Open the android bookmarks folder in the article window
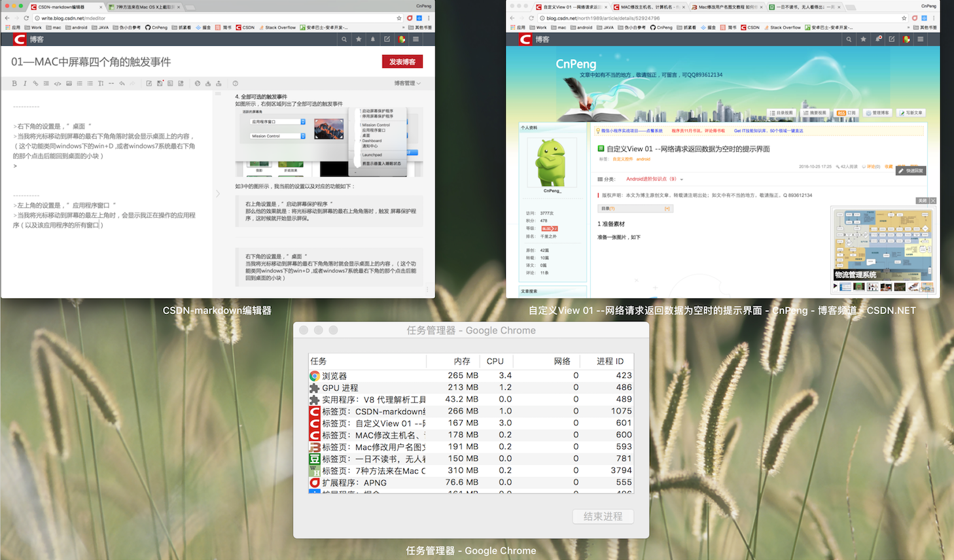954x560 pixels. 581,27
